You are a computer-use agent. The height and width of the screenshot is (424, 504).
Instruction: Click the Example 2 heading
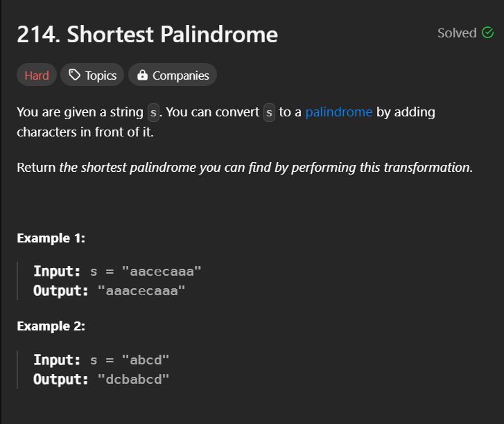51,326
